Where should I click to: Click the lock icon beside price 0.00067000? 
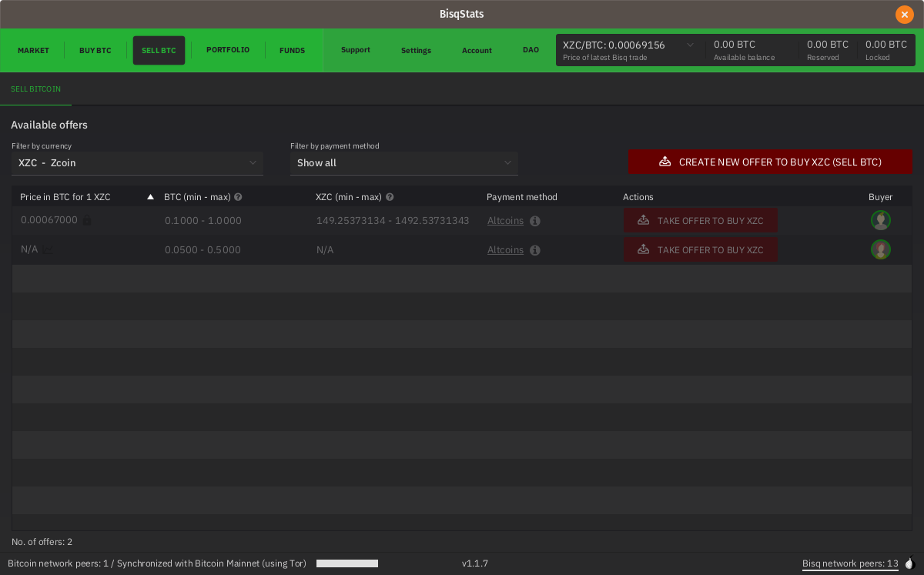coord(87,220)
